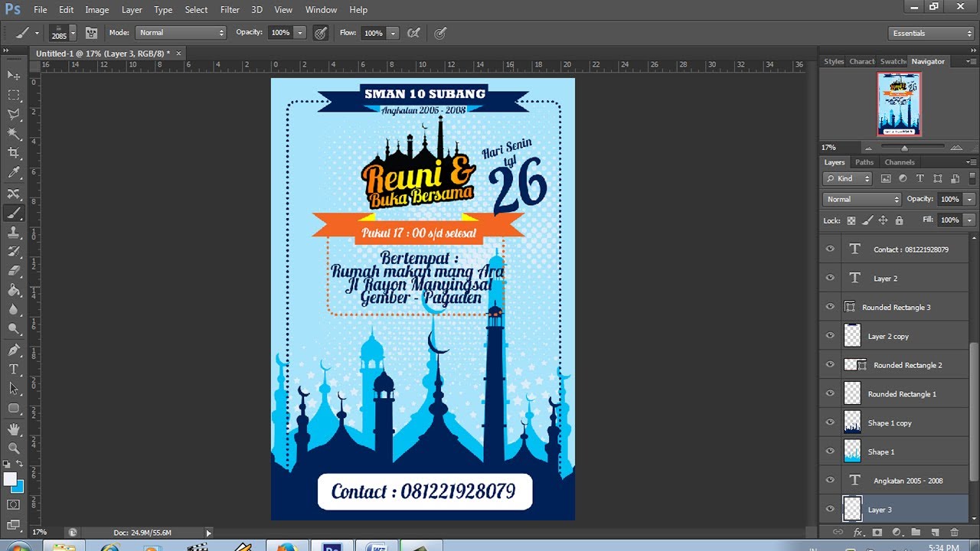Select the Crop tool

coord(14,154)
